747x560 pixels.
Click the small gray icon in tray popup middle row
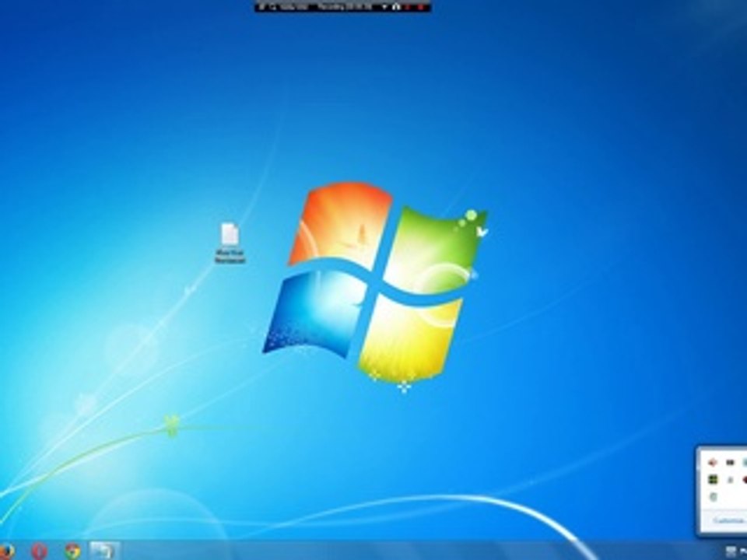pos(730,480)
